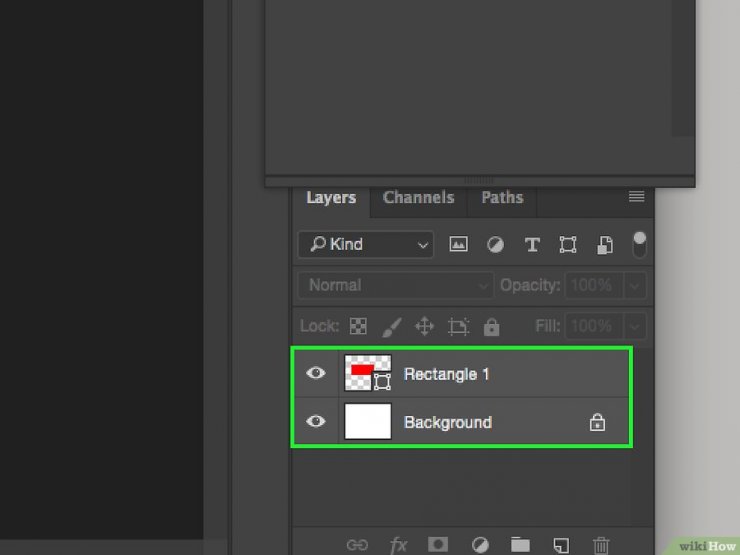Image resolution: width=740 pixels, height=555 pixels.
Task: Click the Fill percentage field
Action: pos(594,326)
